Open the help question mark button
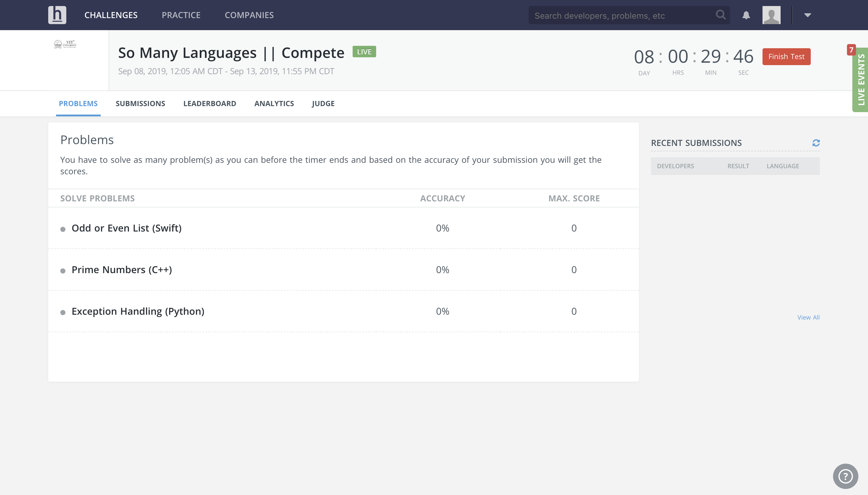868x495 pixels. point(845,476)
